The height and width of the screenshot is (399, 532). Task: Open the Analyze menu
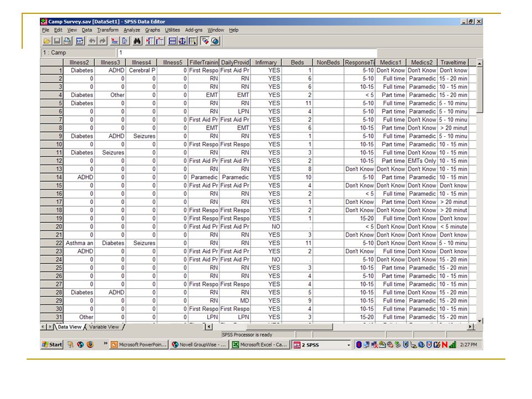pyautogui.click(x=132, y=30)
